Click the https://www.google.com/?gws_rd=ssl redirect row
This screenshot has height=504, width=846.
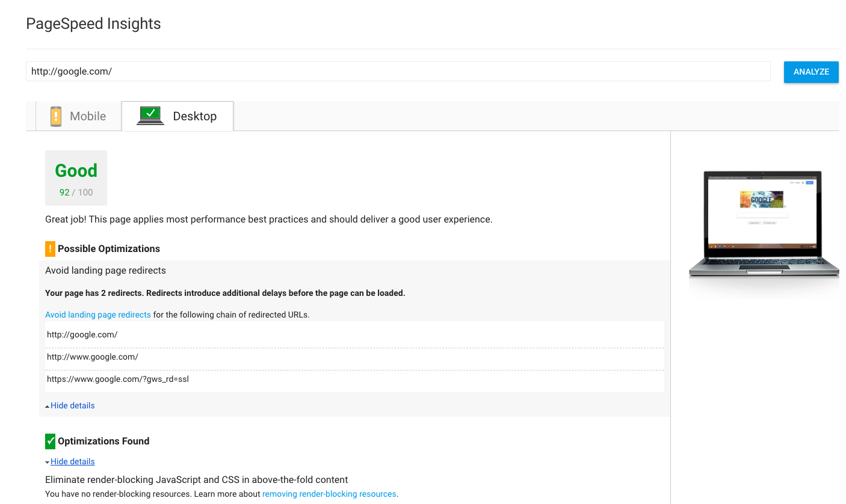[354, 380]
